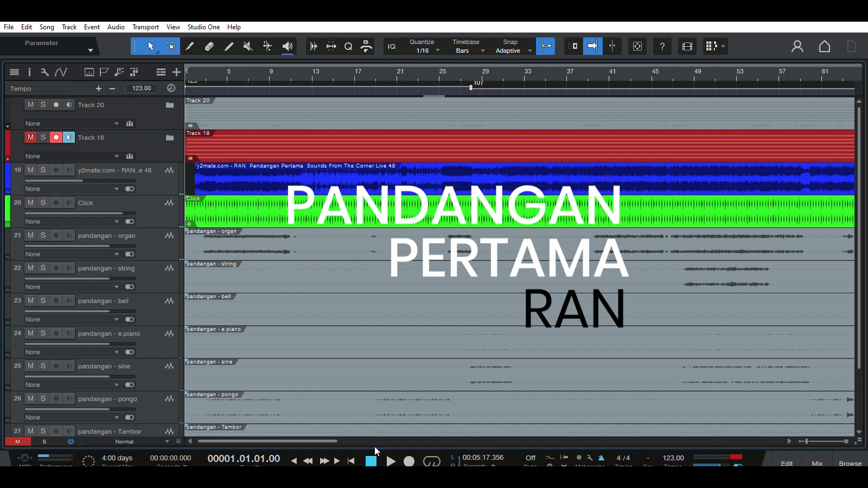The image size is (868, 488).
Task: Select the Range tool
Action: click(170, 47)
